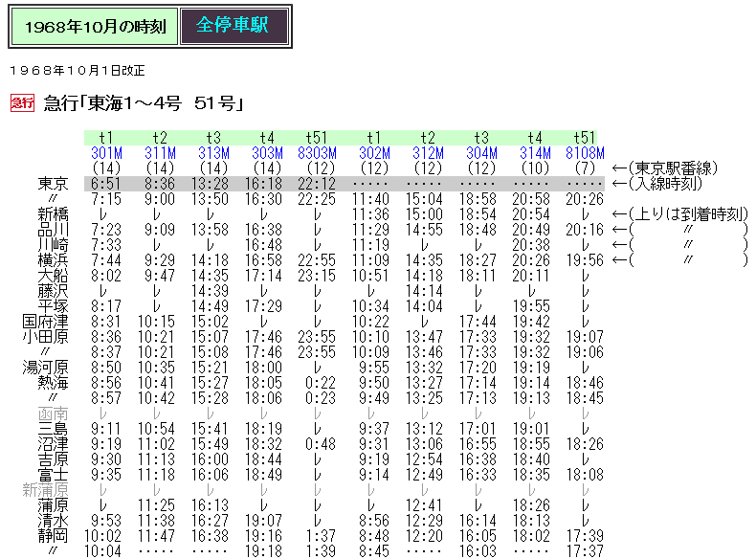The image size is (756, 559).
Task: Click station name 小田原
Action: [x=45, y=337]
